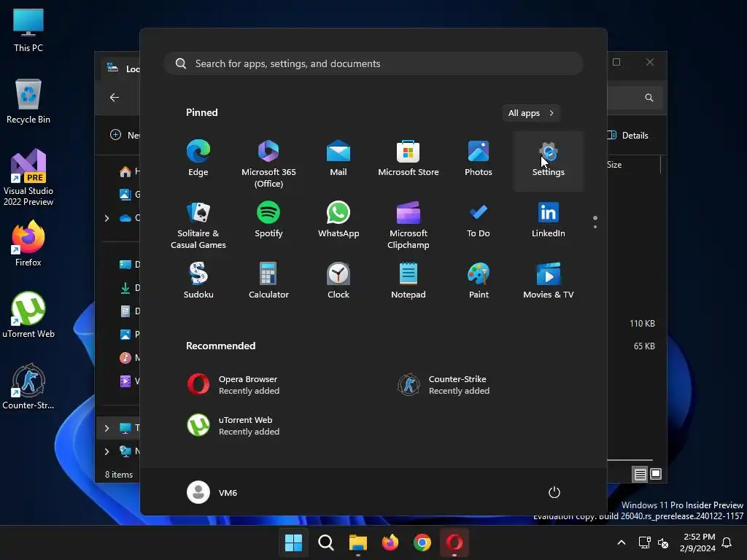Viewport: 747px width, 560px height.
Task: Sort by Size column in File Explorer
Action: click(614, 165)
